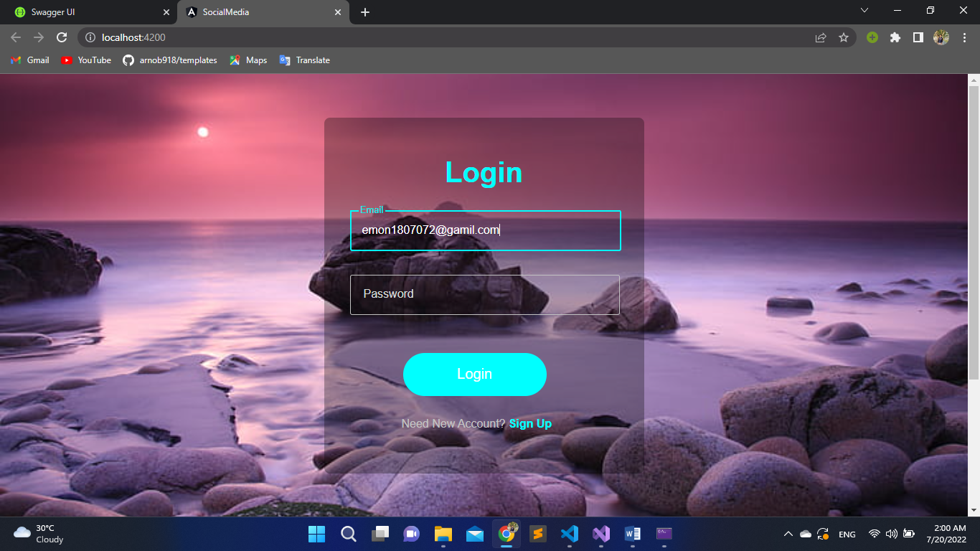Viewport: 980px width, 551px height.
Task: Click the sync update tray icon
Action: [823, 534]
